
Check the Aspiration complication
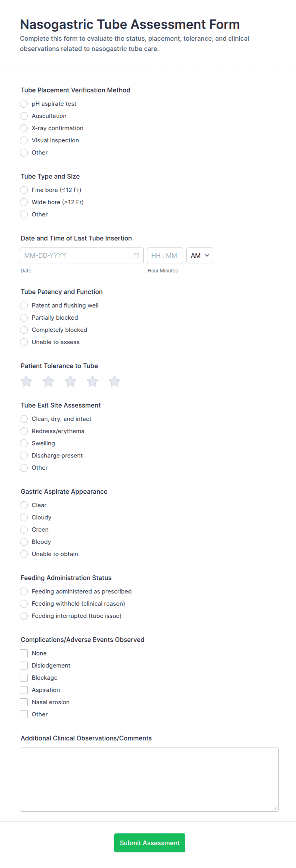24,690
